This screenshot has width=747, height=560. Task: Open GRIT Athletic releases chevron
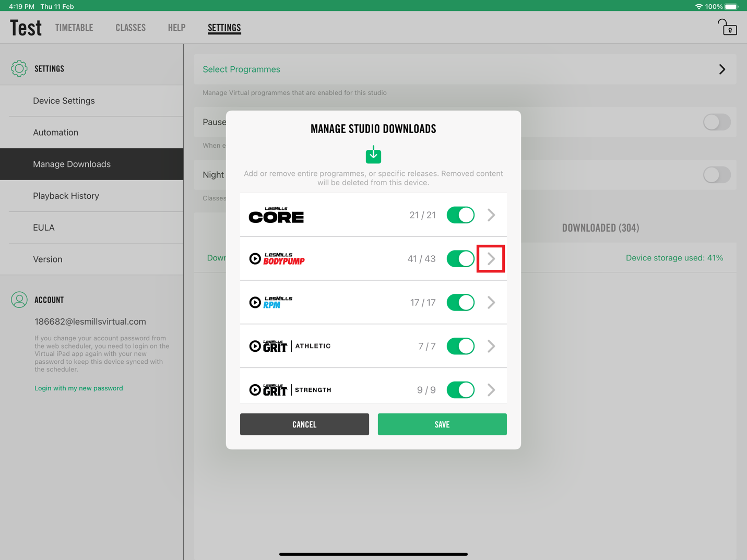click(491, 346)
